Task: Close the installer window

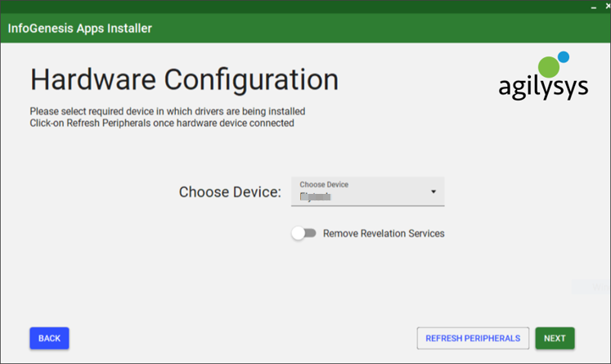Action: 608,7
